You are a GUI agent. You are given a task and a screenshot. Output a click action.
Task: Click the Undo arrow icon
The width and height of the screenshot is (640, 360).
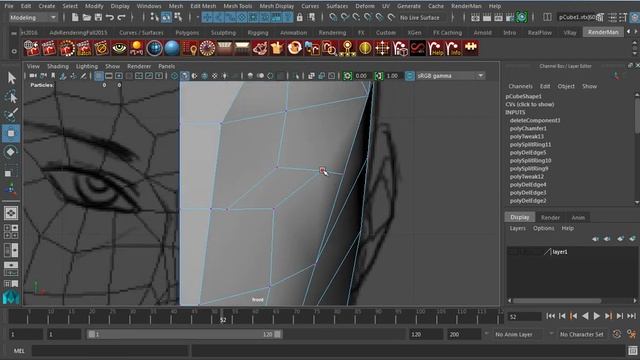[x=110, y=17]
